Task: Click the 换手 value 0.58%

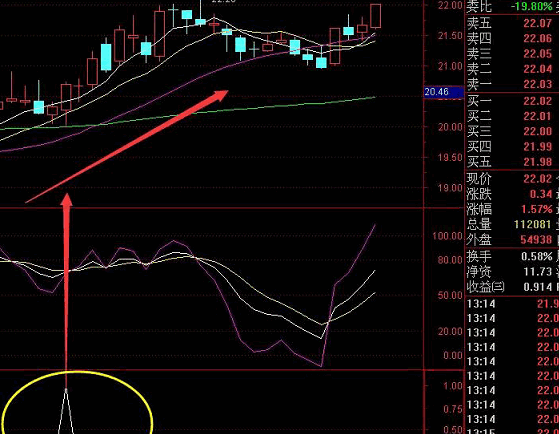Action: tap(537, 256)
